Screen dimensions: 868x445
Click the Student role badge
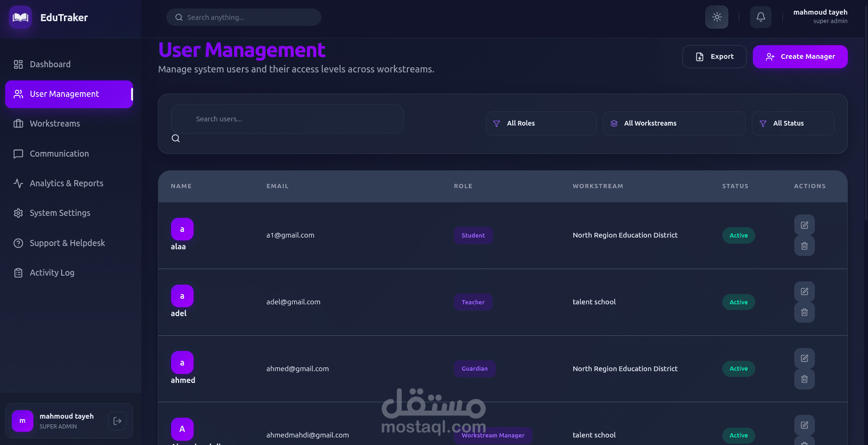473,236
